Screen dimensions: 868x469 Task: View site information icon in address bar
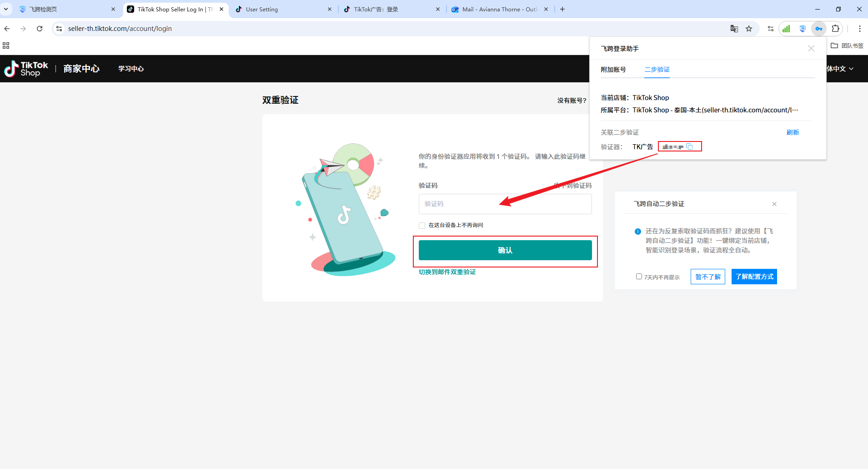pos(59,29)
